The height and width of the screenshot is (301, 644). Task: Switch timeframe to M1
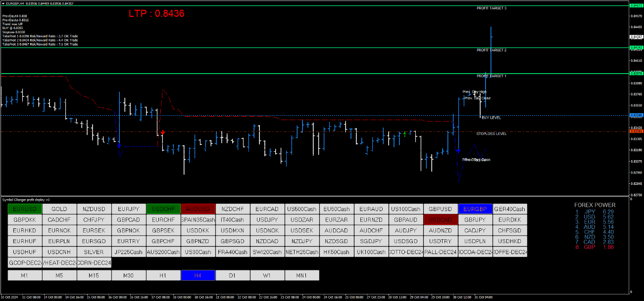25,275
